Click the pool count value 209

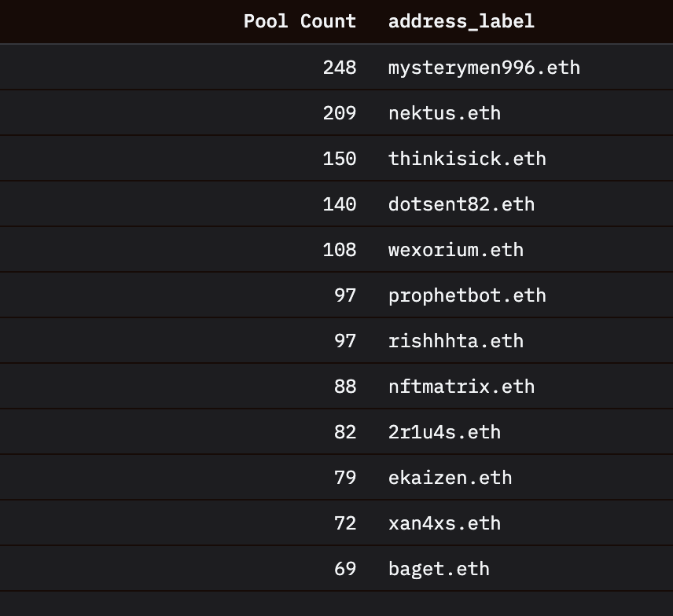click(339, 113)
